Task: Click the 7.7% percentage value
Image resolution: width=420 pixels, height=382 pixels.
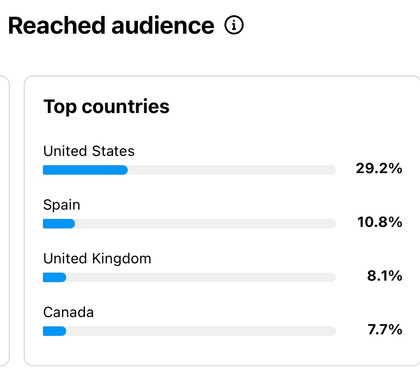Action: point(385,329)
